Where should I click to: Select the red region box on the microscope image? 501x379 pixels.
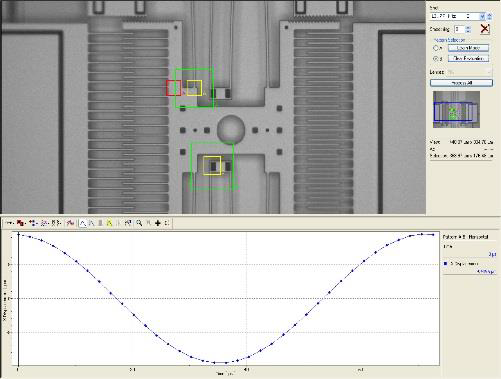coord(174,88)
